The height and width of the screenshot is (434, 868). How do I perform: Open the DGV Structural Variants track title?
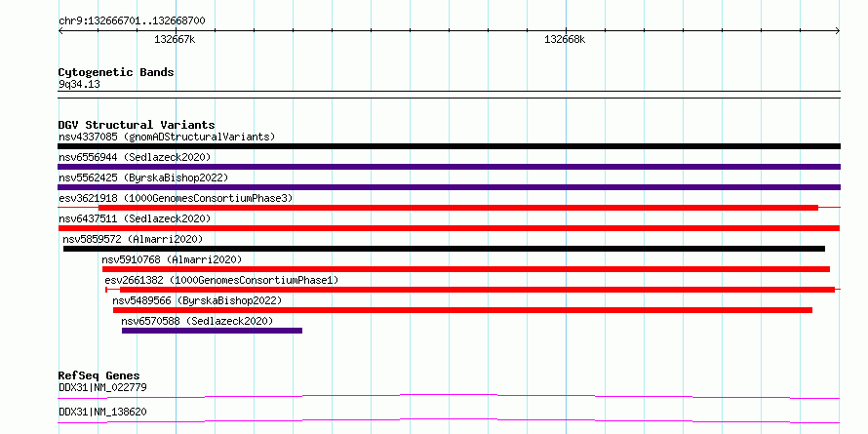click(x=137, y=125)
